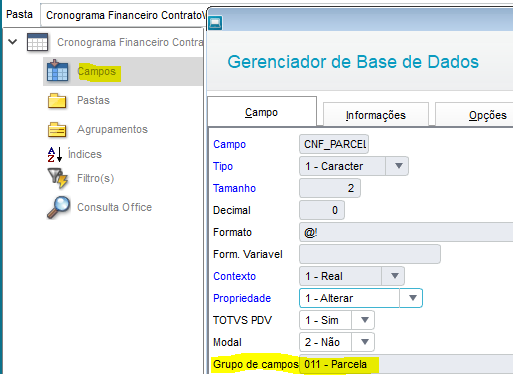Open the Modal dropdown arrow

click(x=364, y=342)
